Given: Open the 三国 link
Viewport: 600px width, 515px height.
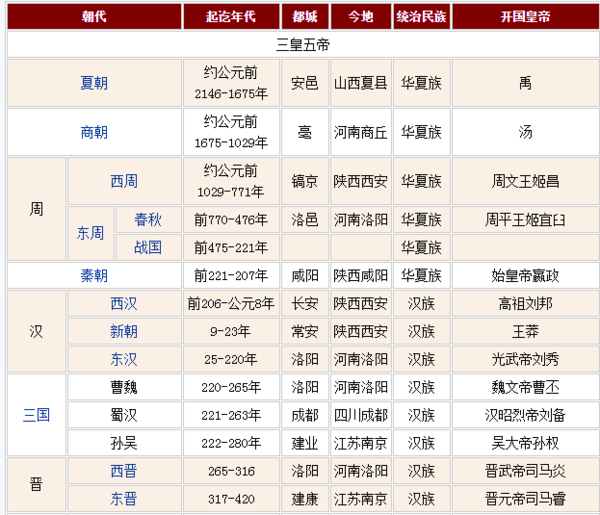Looking at the screenshot, I should click(x=36, y=415).
